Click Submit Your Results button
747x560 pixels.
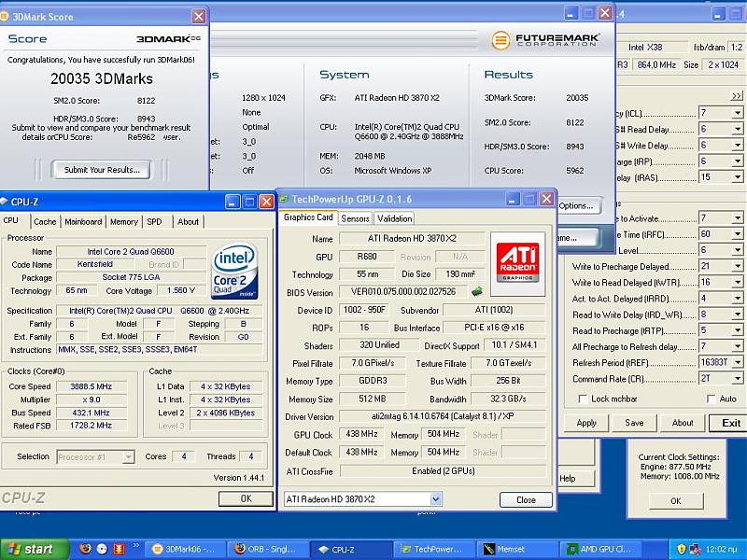pos(102,170)
